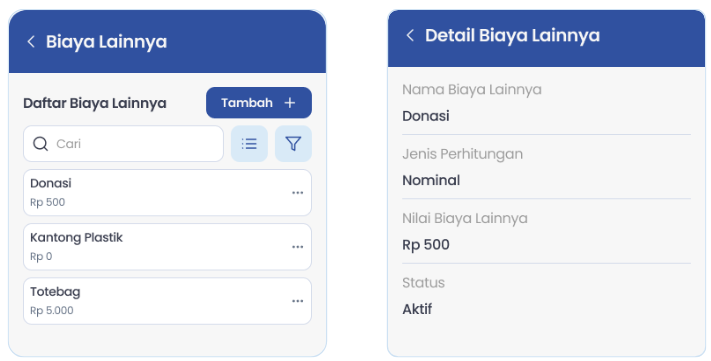Image resolution: width=711 pixels, height=361 pixels.
Task: Click the plus icon in Tambah
Action: pos(289,103)
